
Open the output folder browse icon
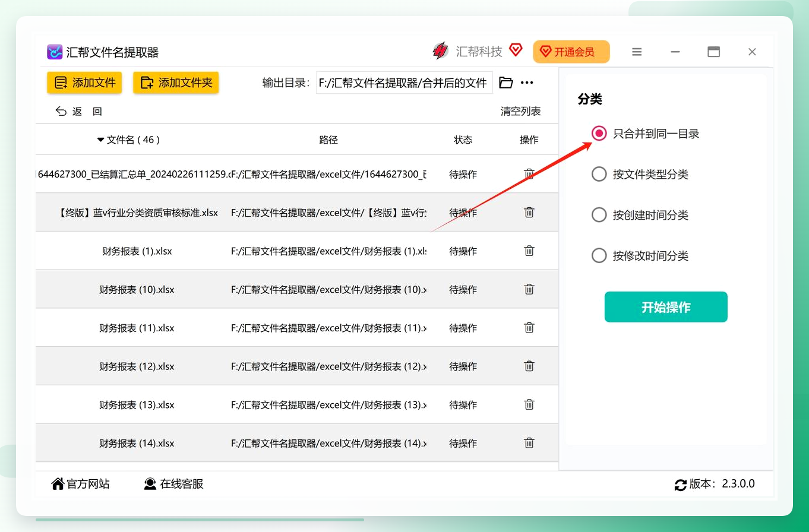[x=505, y=83]
